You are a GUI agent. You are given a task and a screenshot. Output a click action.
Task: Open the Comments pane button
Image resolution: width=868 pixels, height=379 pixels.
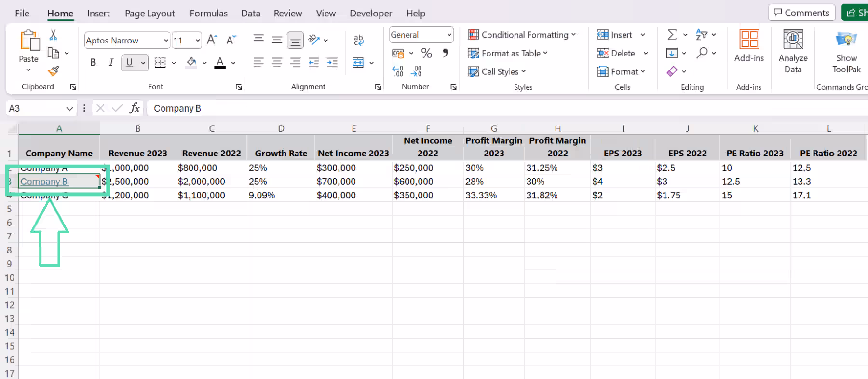(801, 13)
